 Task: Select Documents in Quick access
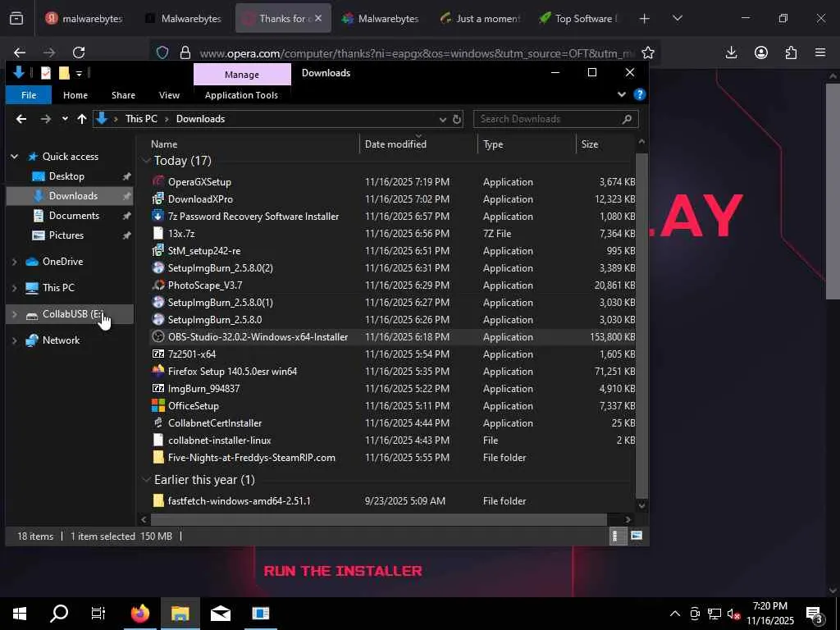[74, 216]
